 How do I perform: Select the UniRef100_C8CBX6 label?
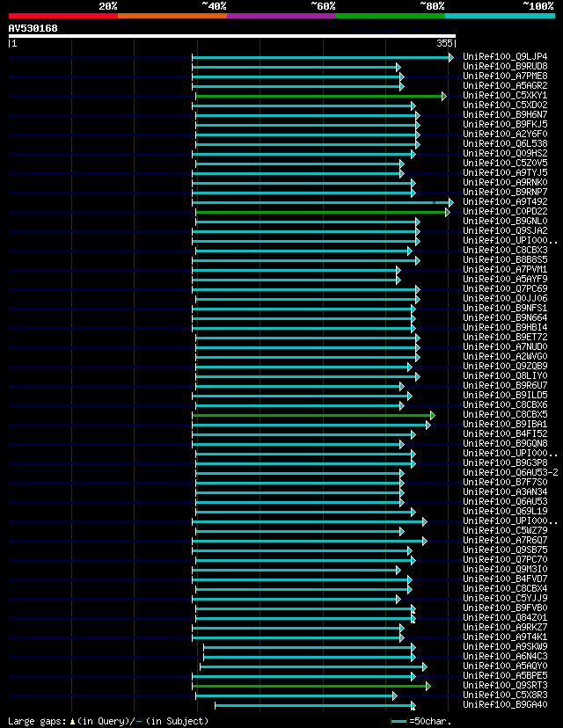(505, 404)
